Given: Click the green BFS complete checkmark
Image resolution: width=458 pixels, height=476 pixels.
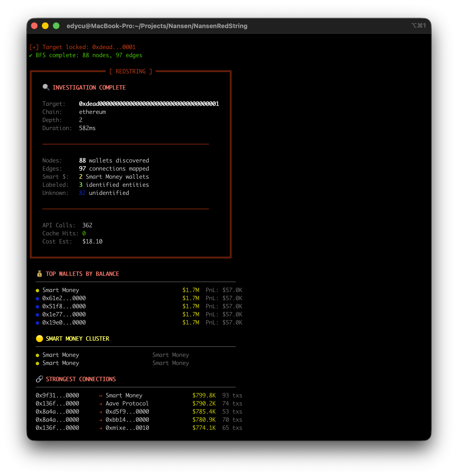Looking at the screenshot, I should click(x=30, y=55).
